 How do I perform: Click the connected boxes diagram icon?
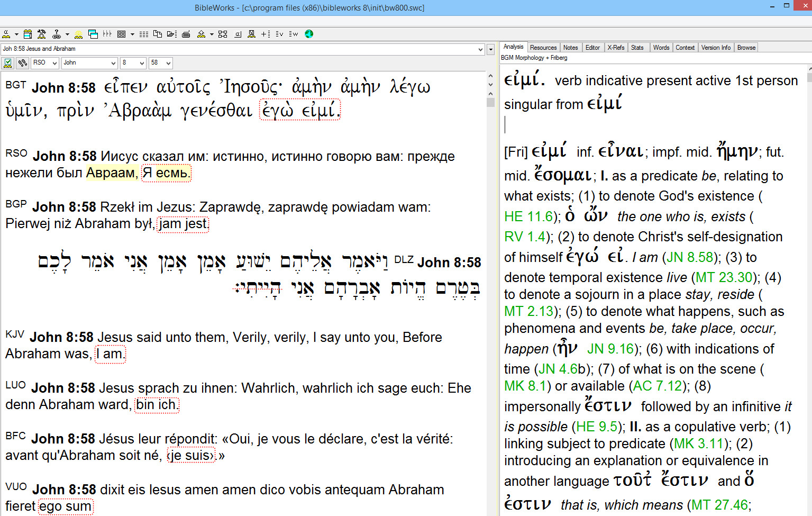point(223,34)
